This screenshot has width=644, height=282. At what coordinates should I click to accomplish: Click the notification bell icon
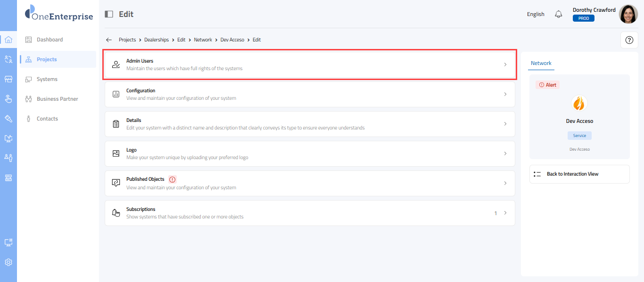pos(559,14)
